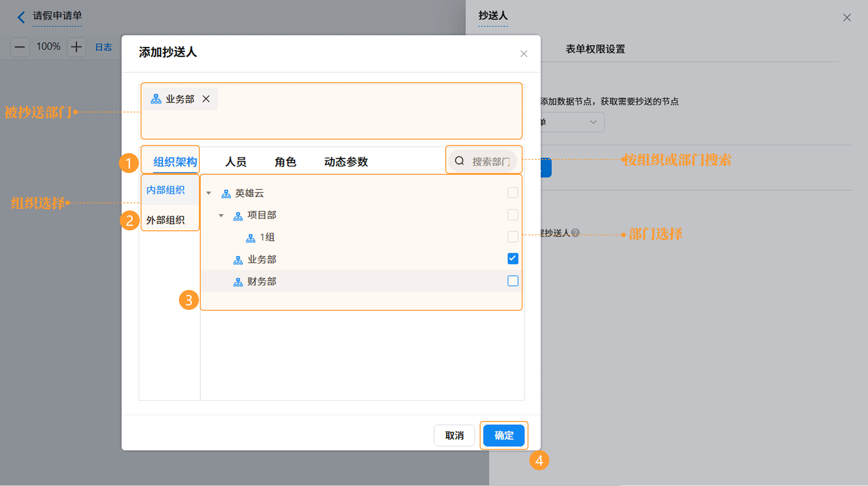Switch to the 组织架构 tab
The image size is (868, 486).
tap(175, 162)
